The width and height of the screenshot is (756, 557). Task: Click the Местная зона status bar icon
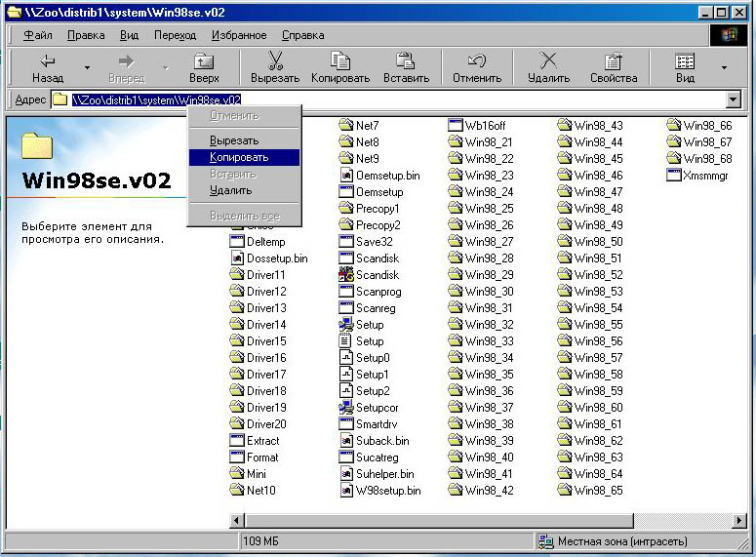(x=546, y=541)
